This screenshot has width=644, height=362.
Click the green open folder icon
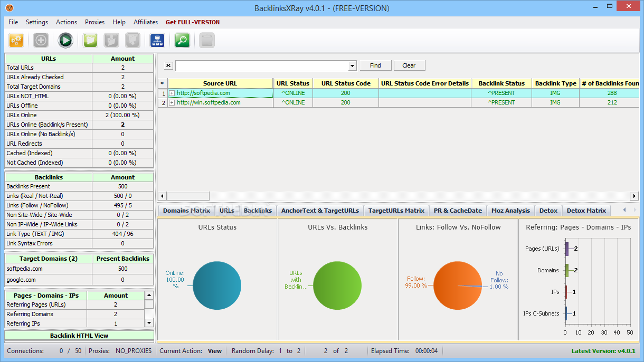click(91, 40)
